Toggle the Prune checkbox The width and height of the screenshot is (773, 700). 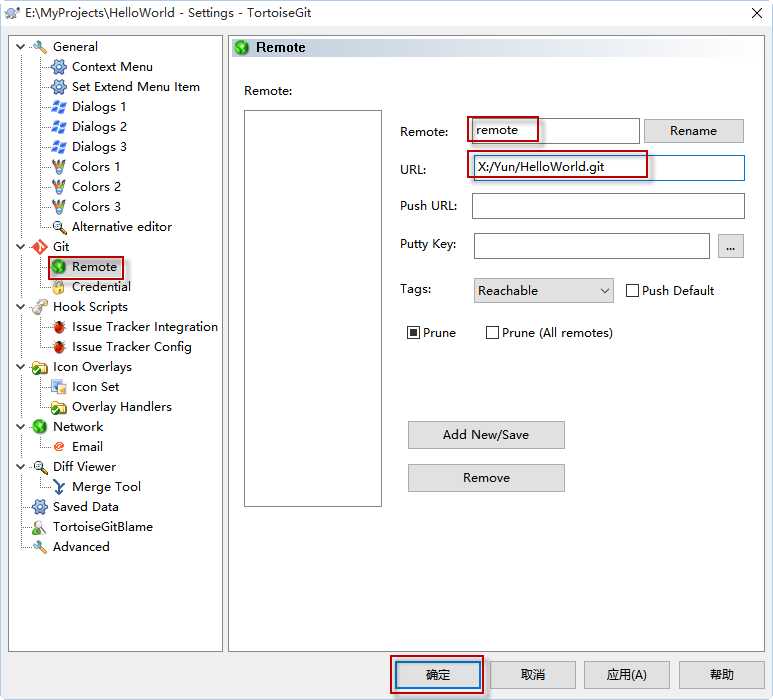pos(413,333)
